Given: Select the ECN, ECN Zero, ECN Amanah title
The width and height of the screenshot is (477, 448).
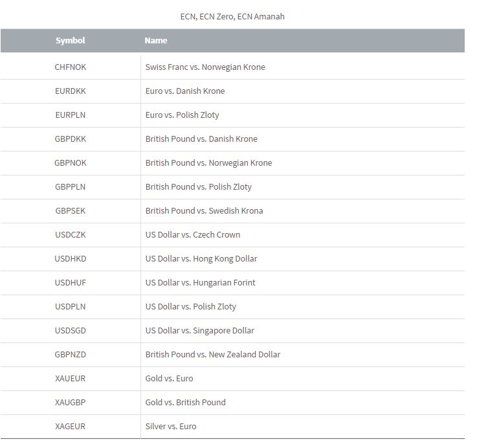Looking at the screenshot, I should coord(232,16).
